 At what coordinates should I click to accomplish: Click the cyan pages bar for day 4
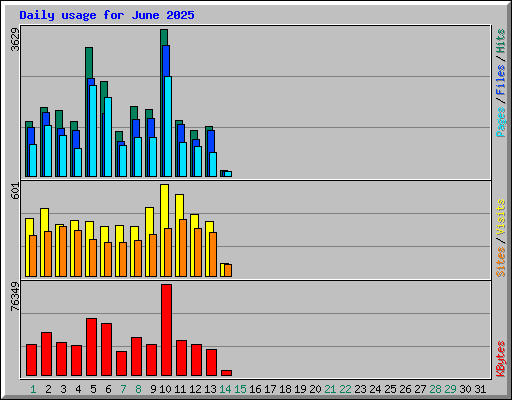[78, 162]
